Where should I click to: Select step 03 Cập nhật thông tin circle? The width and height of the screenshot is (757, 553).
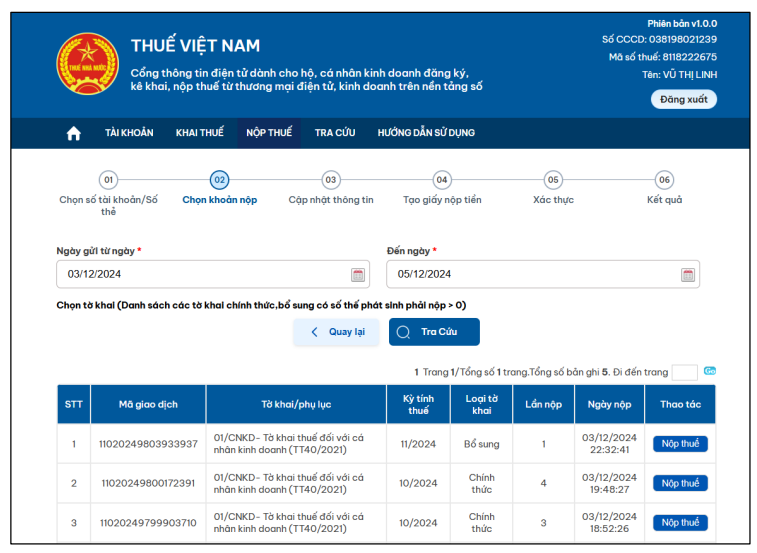[330, 180]
